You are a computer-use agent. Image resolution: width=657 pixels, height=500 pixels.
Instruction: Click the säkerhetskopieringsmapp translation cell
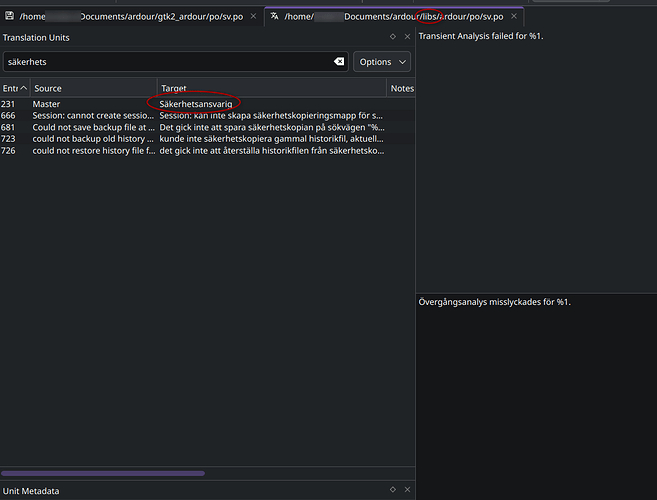pos(271,116)
